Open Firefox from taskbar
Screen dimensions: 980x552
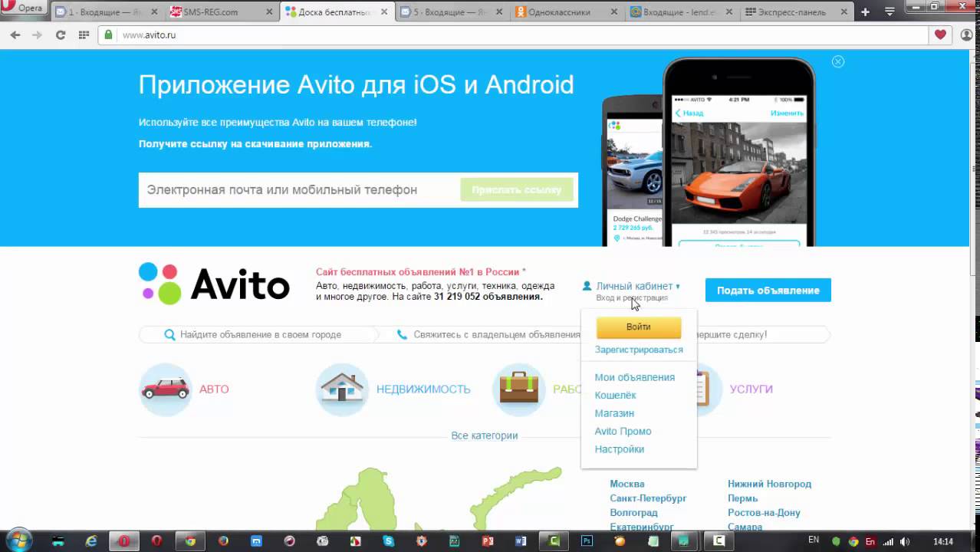tap(223, 540)
